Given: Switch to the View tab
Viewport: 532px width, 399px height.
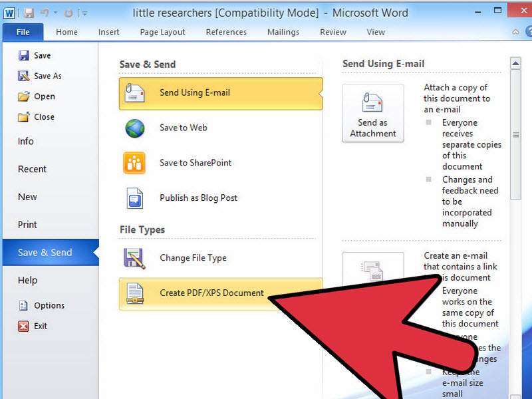Looking at the screenshot, I should click(x=376, y=32).
